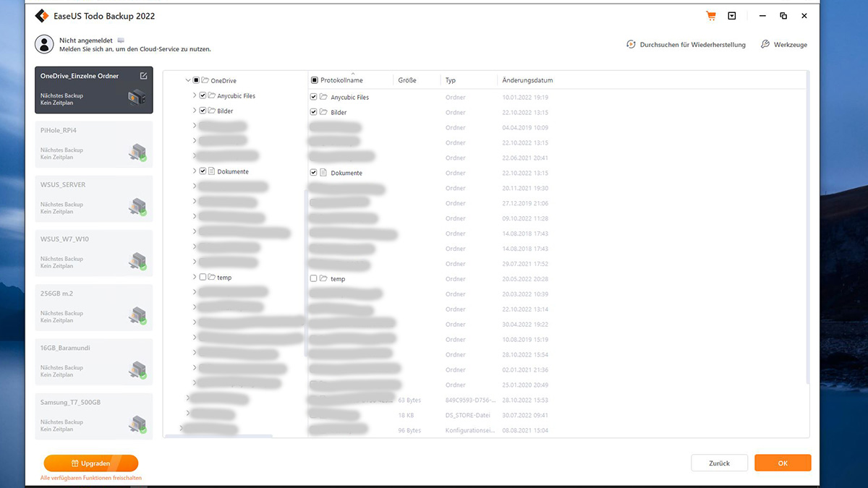The height and width of the screenshot is (488, 868).
Task: Uncheck Dokumente in the file list
Action: pyautogui.click(x=313, y=173)
